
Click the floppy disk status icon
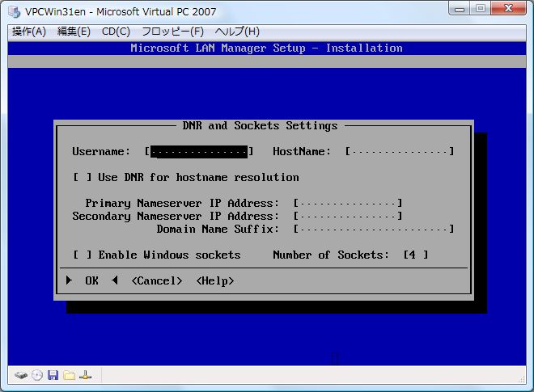(53, 375)
